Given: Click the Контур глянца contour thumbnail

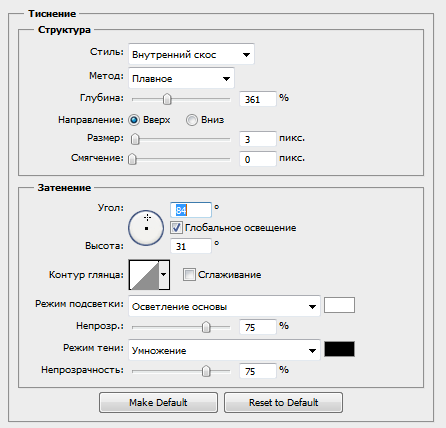Looking at the screenshot, I should coord(144,275).
